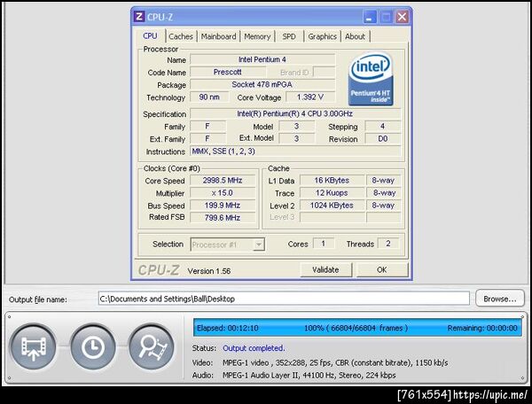
Task: Click the '199.9 MHz' bus speed value
Action: [x=223, y=206]
